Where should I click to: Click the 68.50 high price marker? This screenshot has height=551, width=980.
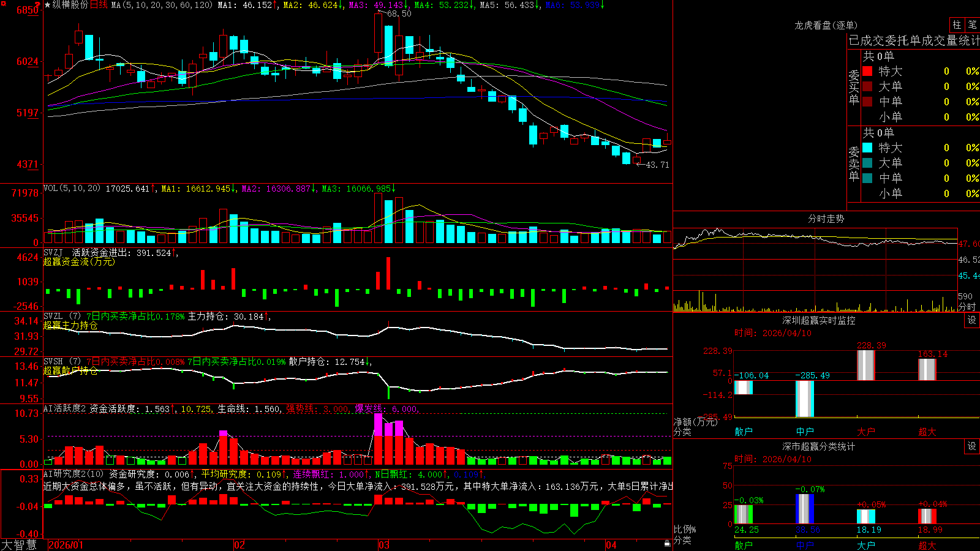coord(399,13)
